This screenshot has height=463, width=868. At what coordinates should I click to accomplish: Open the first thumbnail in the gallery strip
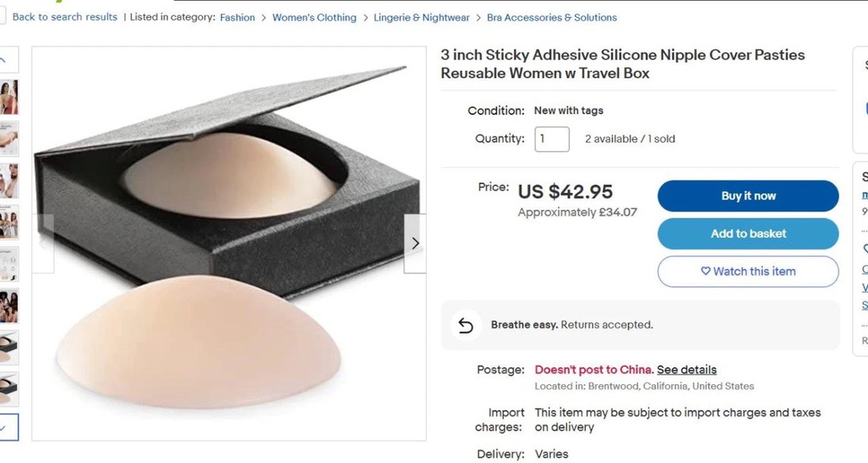[x=9, y=97]
